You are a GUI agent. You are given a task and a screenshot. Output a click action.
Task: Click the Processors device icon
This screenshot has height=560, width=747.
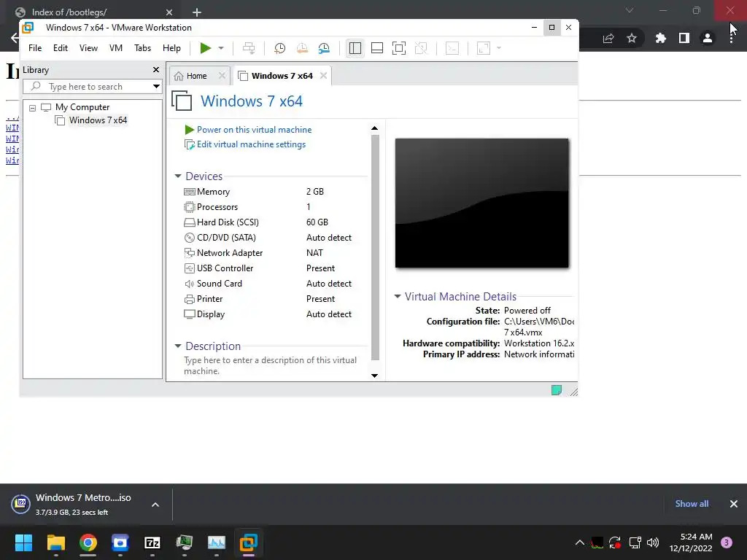click(x=189, y=207)
